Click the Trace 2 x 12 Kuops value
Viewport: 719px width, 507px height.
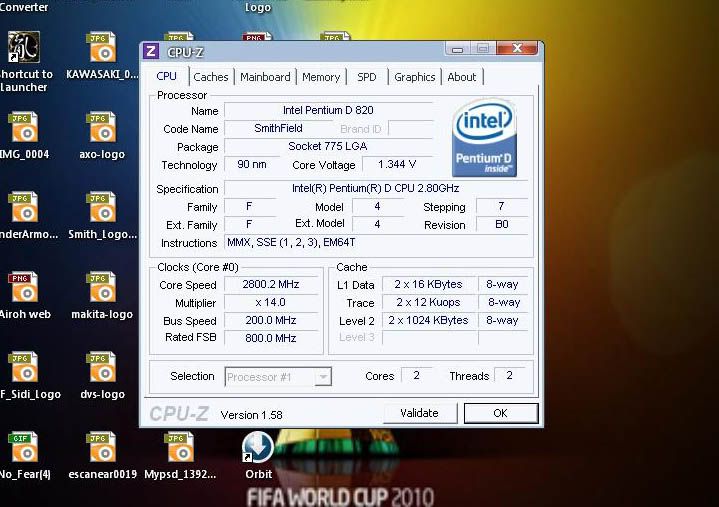coord(429,303)
